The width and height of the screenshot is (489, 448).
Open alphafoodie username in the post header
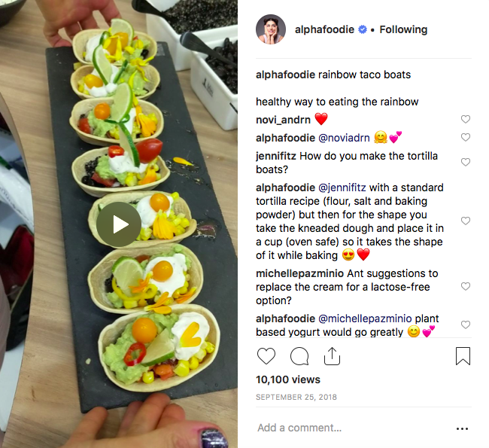(x=324, y=29)
